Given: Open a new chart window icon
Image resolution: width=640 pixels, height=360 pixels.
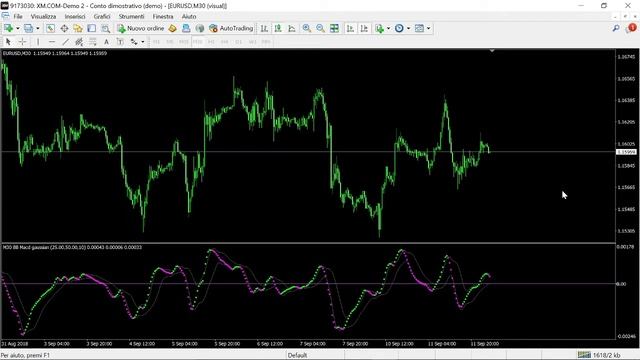Looking at the screenshot, I should pos(8,28).
